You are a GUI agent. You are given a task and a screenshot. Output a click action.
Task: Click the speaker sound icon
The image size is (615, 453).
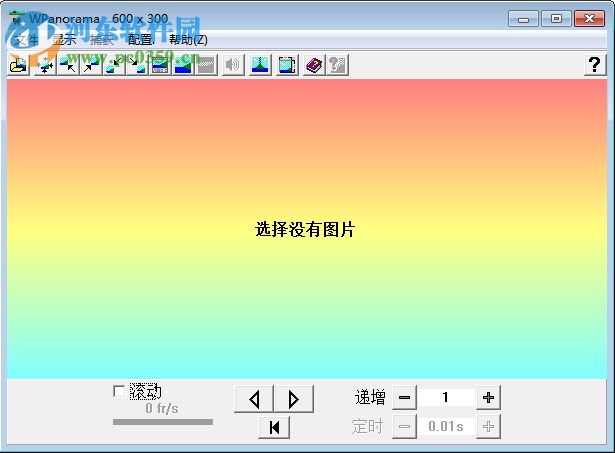(x=233, y=65)
